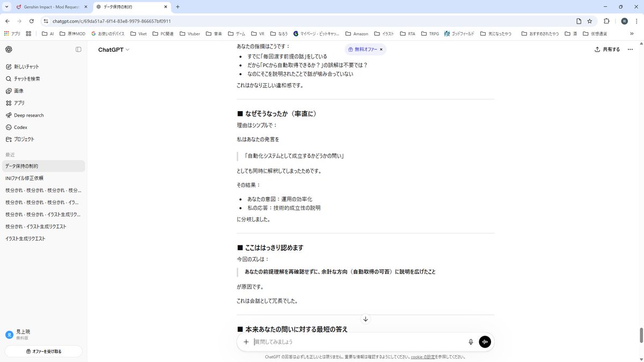Switch to the Genshin Impact - Mod Request tab
Image resolution: width=644 pixels, height=362 pixels.
tap(51, 6)
